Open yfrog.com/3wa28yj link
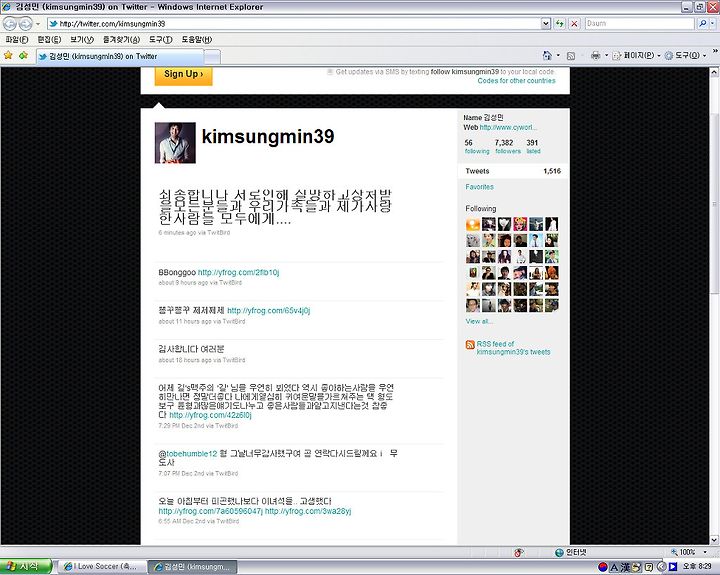The height and width of the screenshot is (575, 720). click(x=308, y=511)
